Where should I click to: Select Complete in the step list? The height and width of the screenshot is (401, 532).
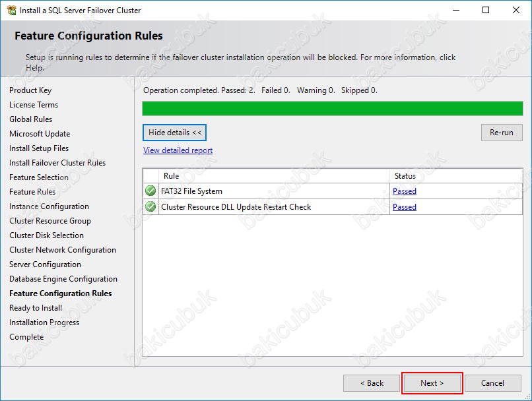click(26, 337)
